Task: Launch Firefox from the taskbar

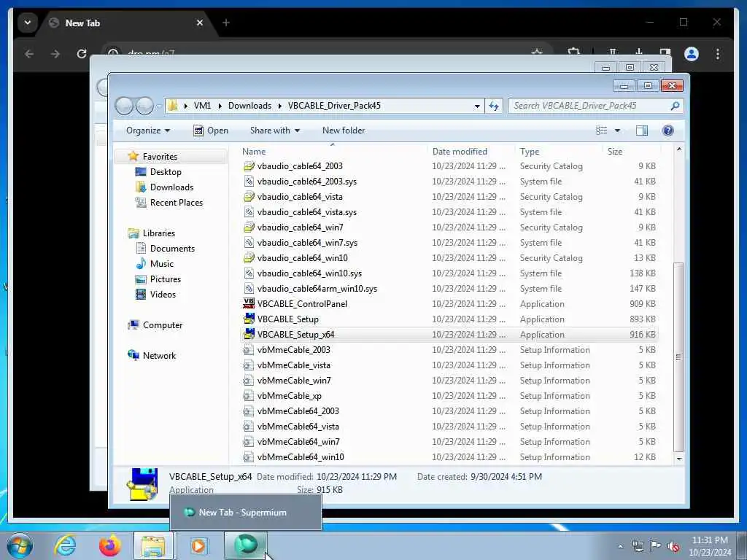Action: [x=109, y=545]
